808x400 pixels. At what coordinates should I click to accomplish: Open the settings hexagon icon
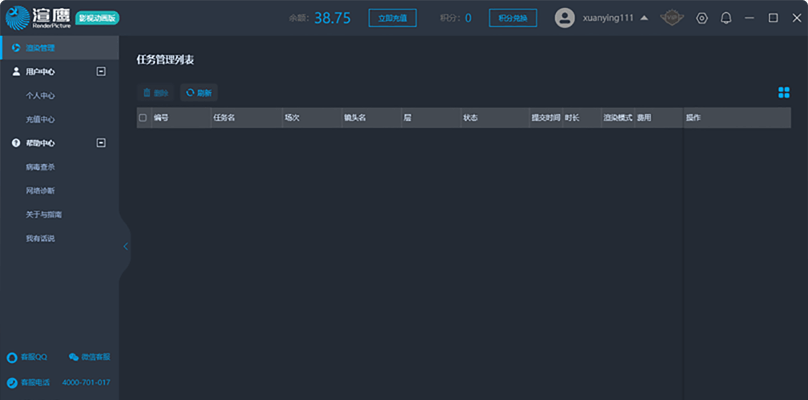(x=702, y=18)
